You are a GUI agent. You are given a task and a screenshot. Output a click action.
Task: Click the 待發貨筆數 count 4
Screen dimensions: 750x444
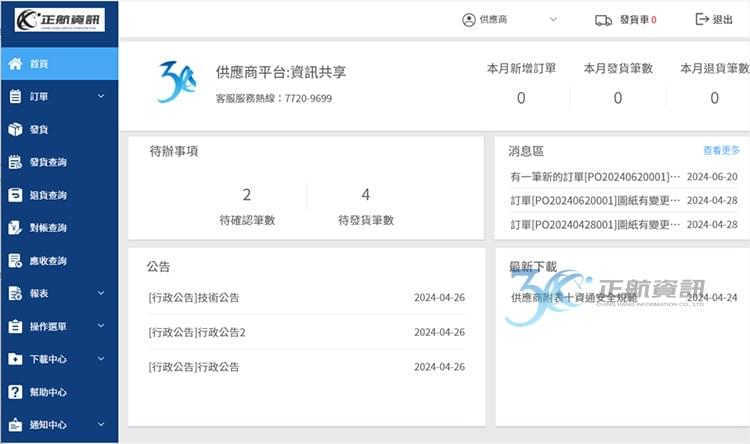pyautogui.click(x=365, y=195)
